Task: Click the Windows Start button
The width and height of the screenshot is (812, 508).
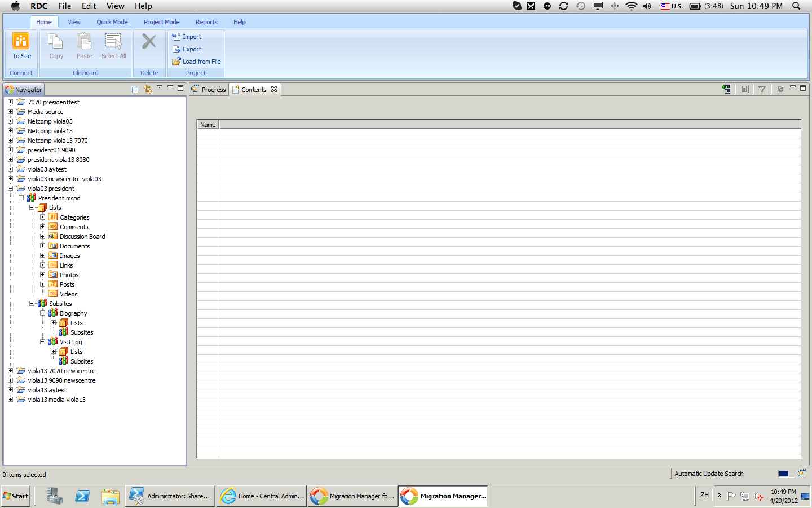Action: pos(16,496)
